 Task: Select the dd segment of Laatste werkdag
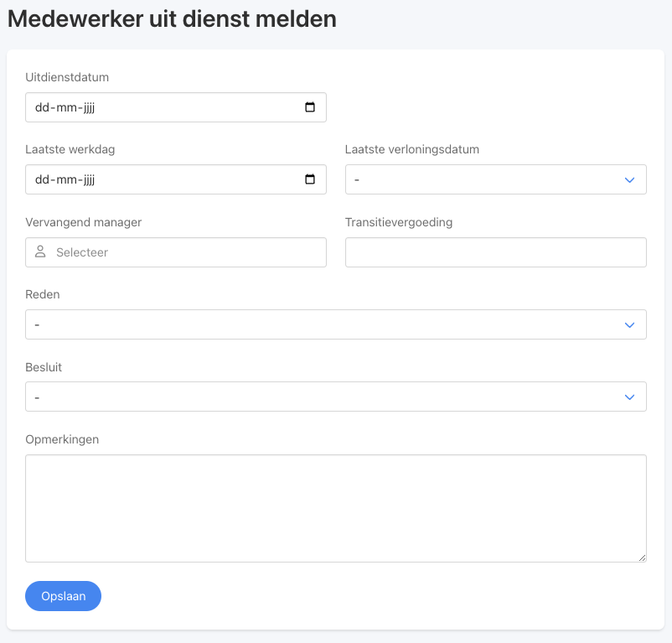click(42, 179)
